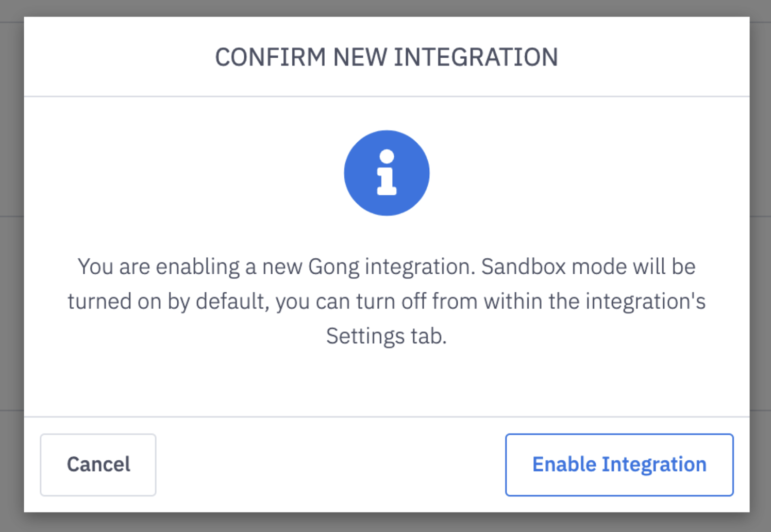Confirm with the Enable Integration button
Image resolution: width=771 pixels, height=532 pixels.
point(619,464)
